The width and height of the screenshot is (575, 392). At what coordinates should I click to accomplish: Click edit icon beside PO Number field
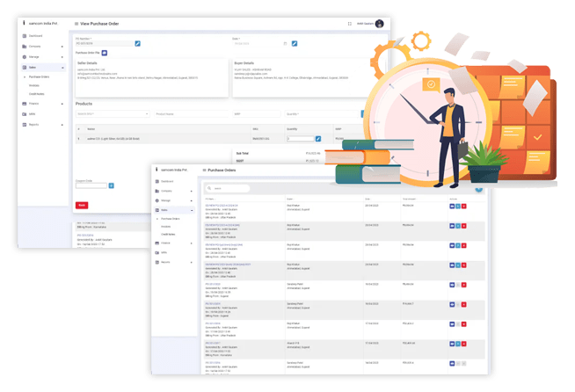(137, 42)
